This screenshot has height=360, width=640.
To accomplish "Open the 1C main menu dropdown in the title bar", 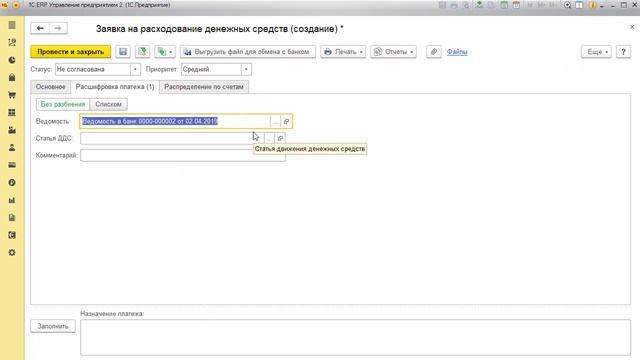I will [x=16, y=5].
